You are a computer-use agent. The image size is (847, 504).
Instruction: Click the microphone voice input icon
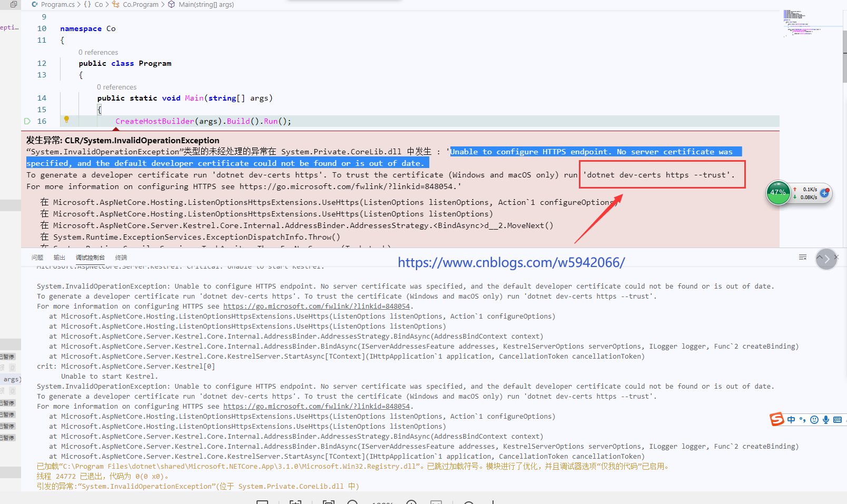click(x=826, y=420)
